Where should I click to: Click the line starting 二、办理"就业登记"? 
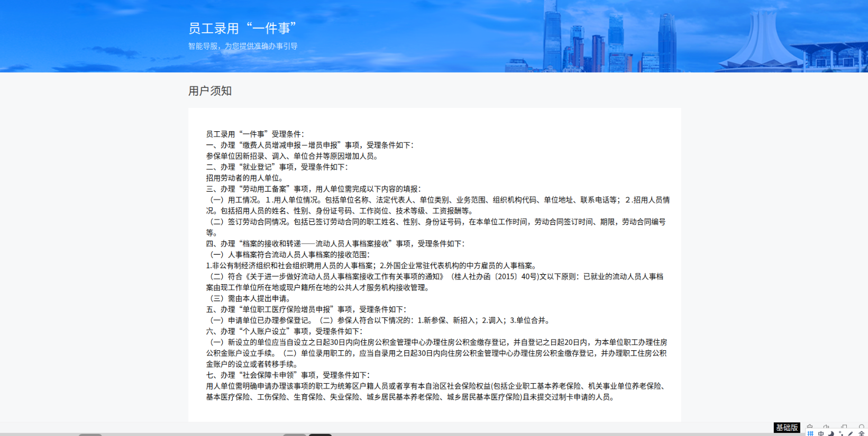click(277, 167)
